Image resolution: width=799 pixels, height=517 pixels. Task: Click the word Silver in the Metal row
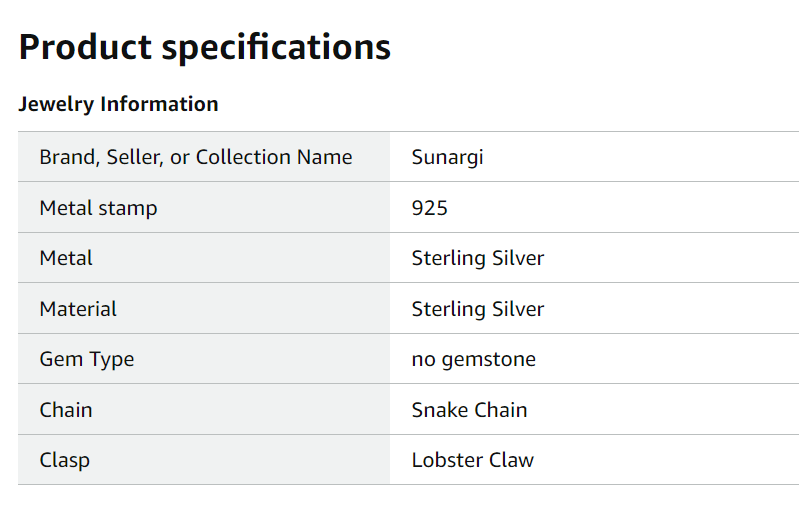(518, 258)
